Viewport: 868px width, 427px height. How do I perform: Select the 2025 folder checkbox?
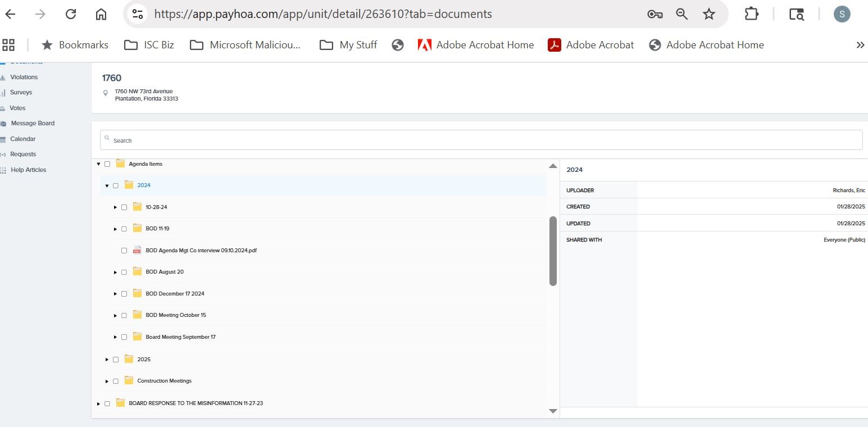click(116, 360)
